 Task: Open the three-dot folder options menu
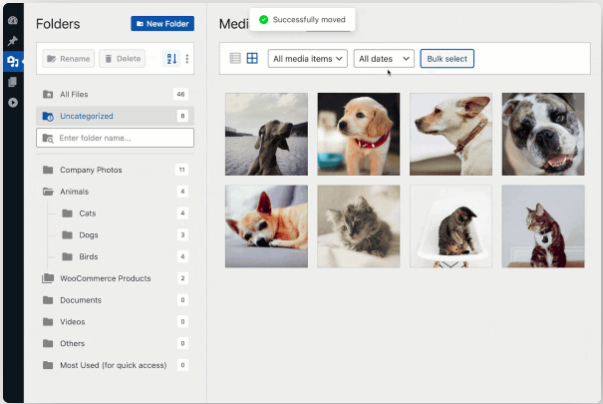click(187, 59)
